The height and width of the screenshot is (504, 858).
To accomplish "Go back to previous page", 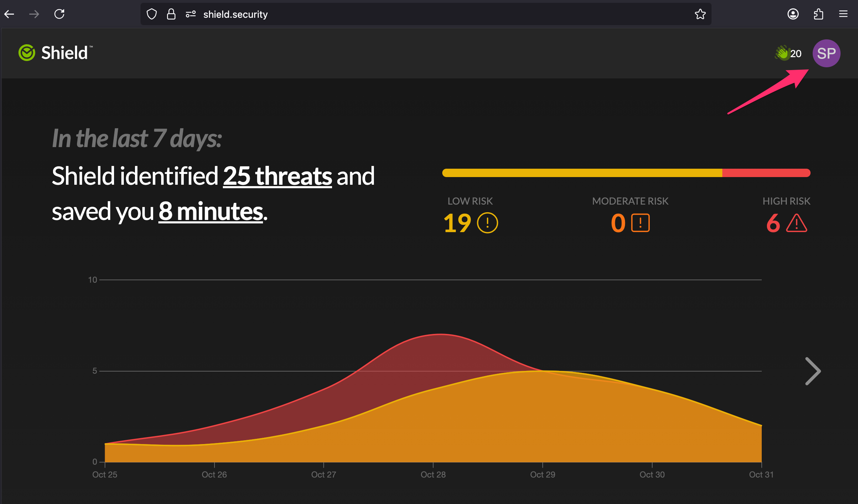I will coord(9,14).
